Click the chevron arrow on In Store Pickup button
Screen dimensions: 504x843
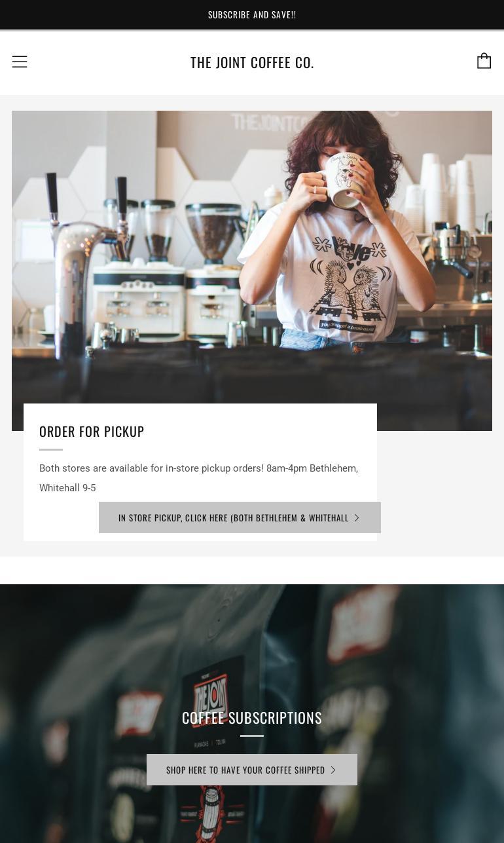point(357,517)
